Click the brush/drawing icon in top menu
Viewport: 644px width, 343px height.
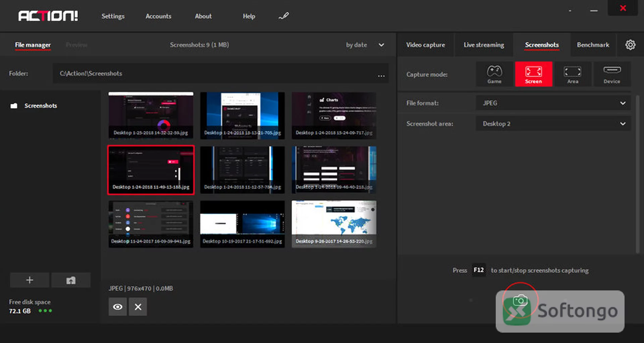coord(283,16)
